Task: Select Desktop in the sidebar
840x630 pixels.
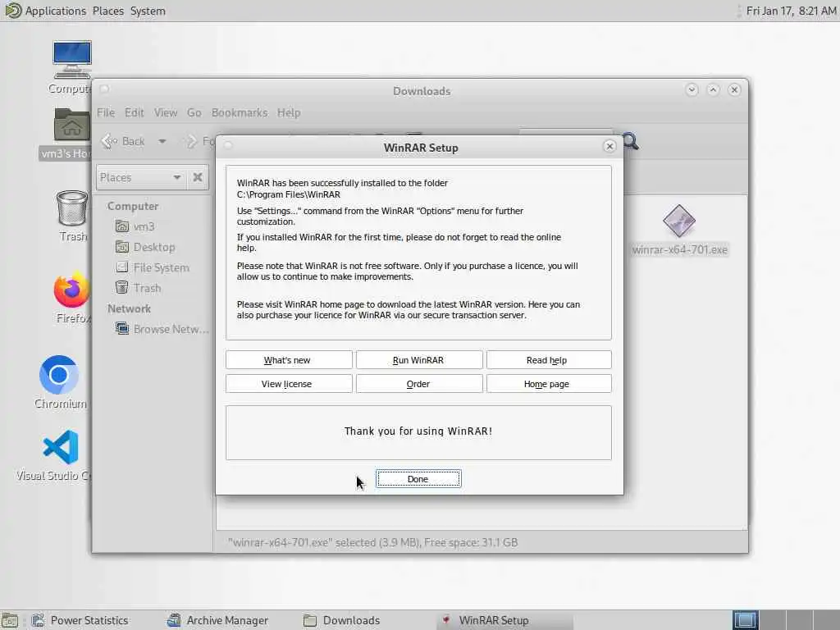Action: pos(145,247)
